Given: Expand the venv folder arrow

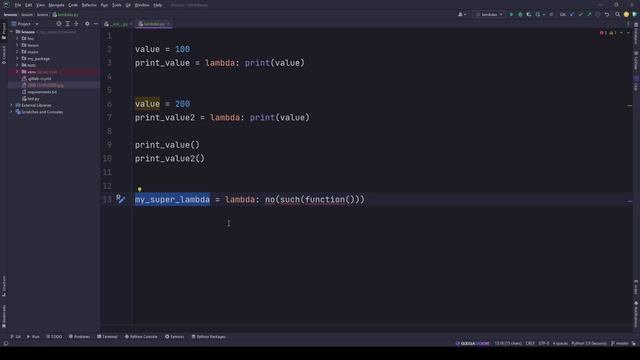Looking at the screenshot, I should tap(18, 72).
